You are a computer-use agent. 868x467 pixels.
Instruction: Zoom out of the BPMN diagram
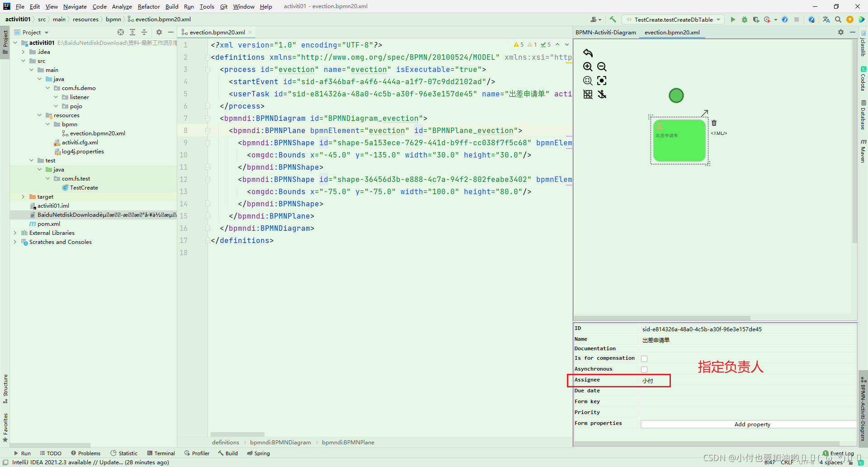[602, 67]
